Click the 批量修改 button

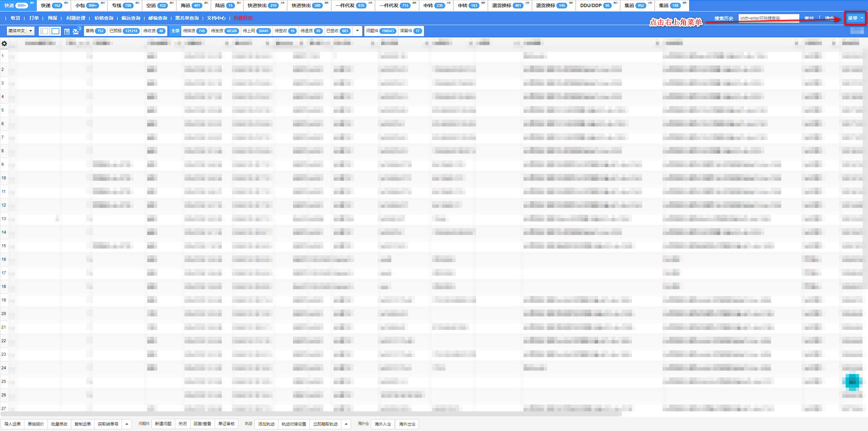tap(59, 424)
